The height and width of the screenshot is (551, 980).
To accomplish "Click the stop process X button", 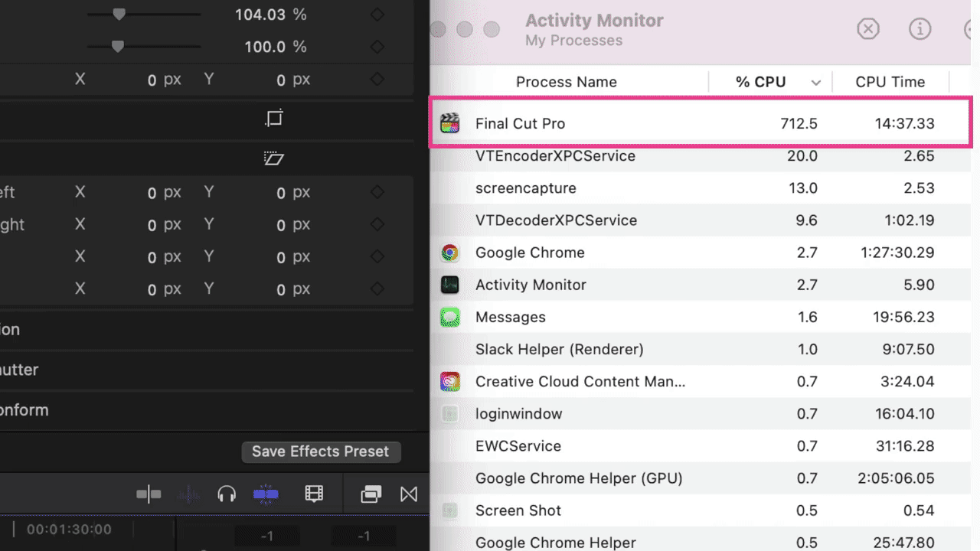I will [x=867, y=29].
